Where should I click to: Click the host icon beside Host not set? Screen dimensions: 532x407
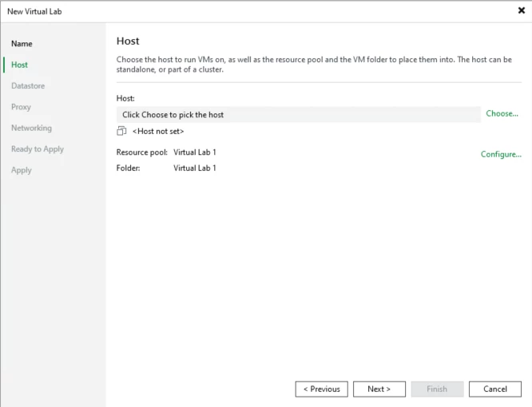click(121, 131)
